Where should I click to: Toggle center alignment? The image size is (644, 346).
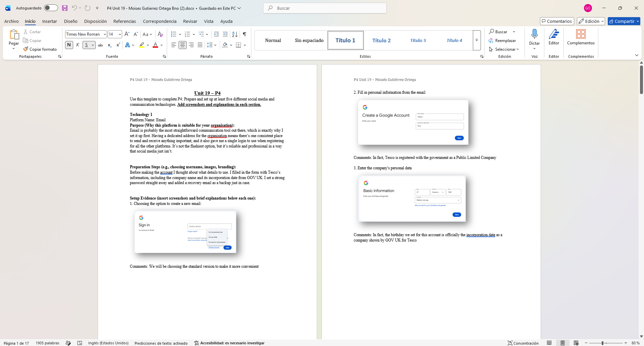(x=182, y=45)
